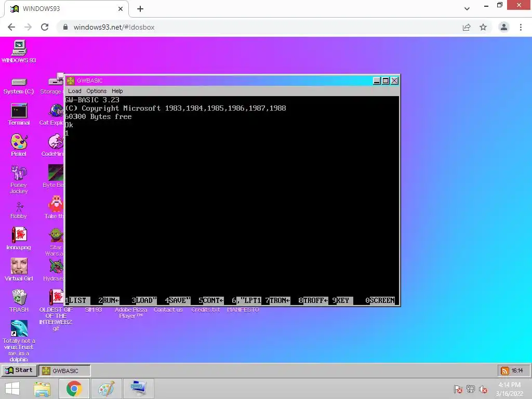
Task: Click the muted volume tray icon
Action: 483,389
